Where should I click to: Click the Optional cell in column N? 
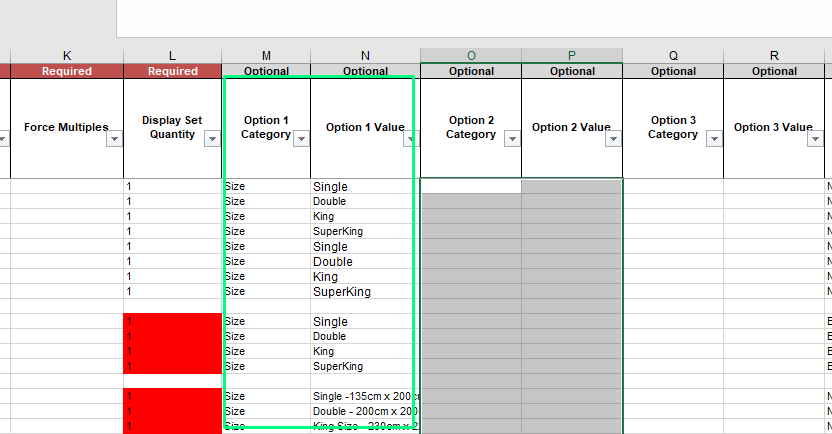tap(365, 71)
